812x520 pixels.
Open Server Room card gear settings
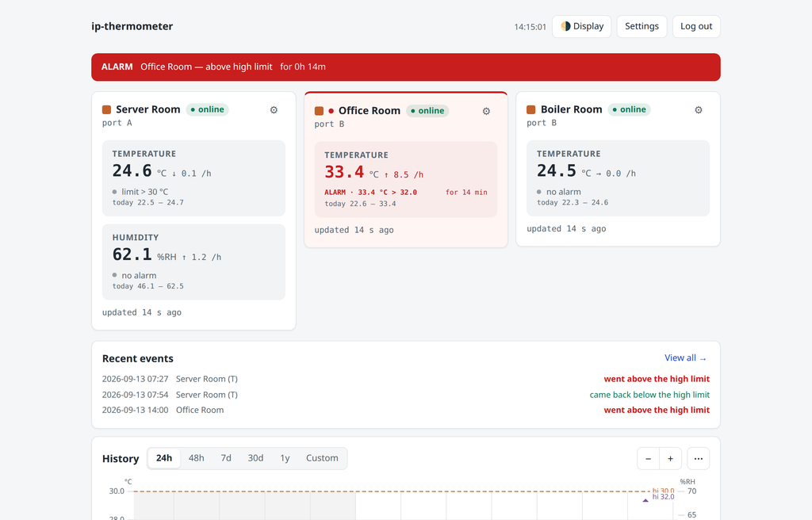(x=274, y=110)
